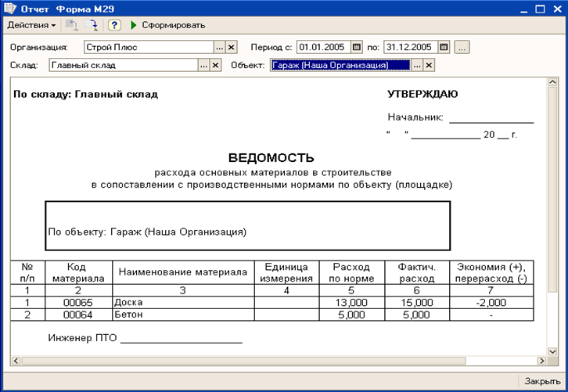
Task: Clear the Объект field
Action: pos(429,65)
